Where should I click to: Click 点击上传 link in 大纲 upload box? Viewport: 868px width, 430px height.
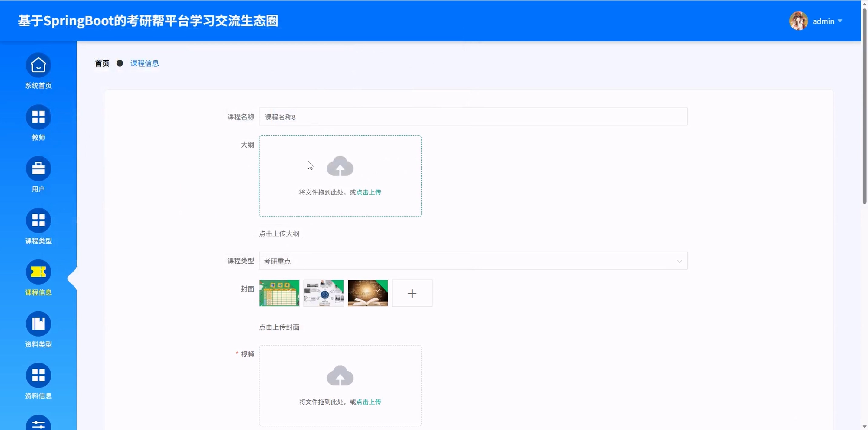click(368, 192)
